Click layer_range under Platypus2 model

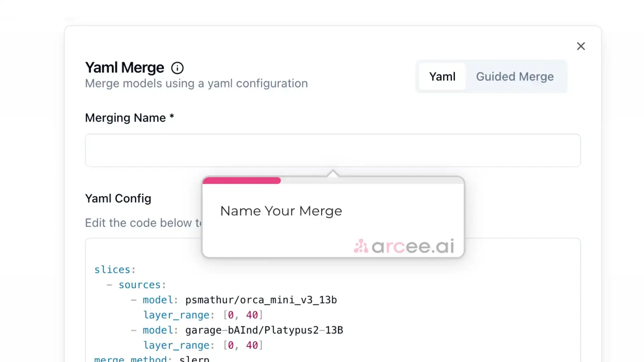click(x=203, y=345)
